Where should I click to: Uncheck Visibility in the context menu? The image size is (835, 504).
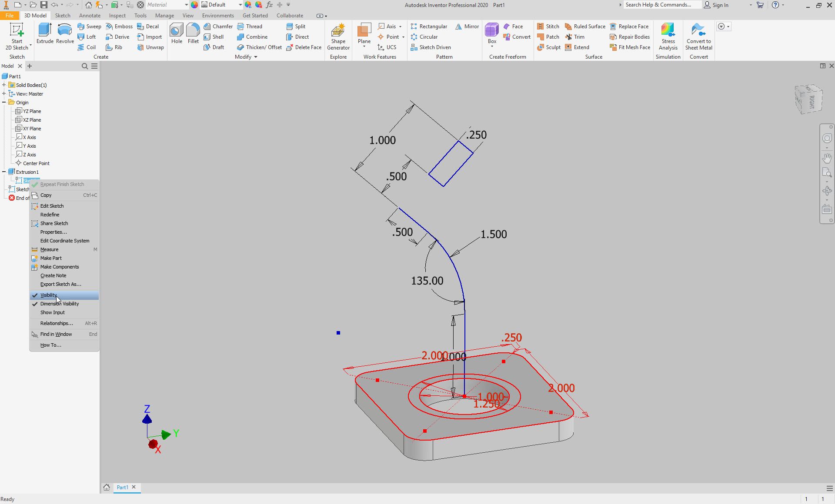(48, 295)
